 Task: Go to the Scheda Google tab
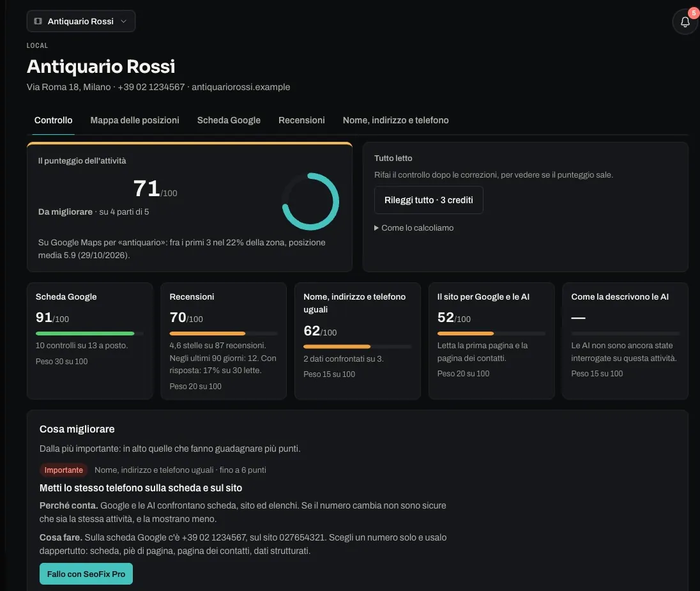click(x=229, y=120)
